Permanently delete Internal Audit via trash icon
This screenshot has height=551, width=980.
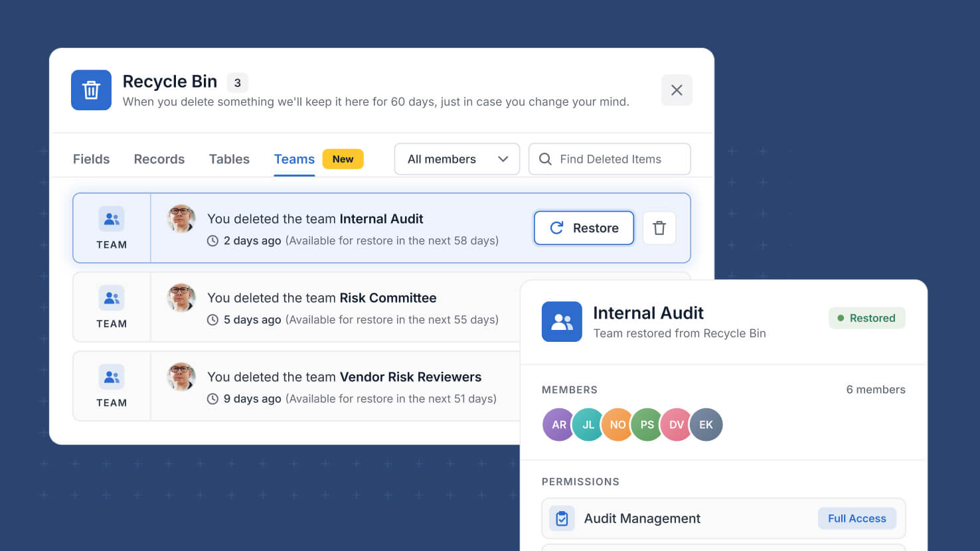[x=659, y=228]
